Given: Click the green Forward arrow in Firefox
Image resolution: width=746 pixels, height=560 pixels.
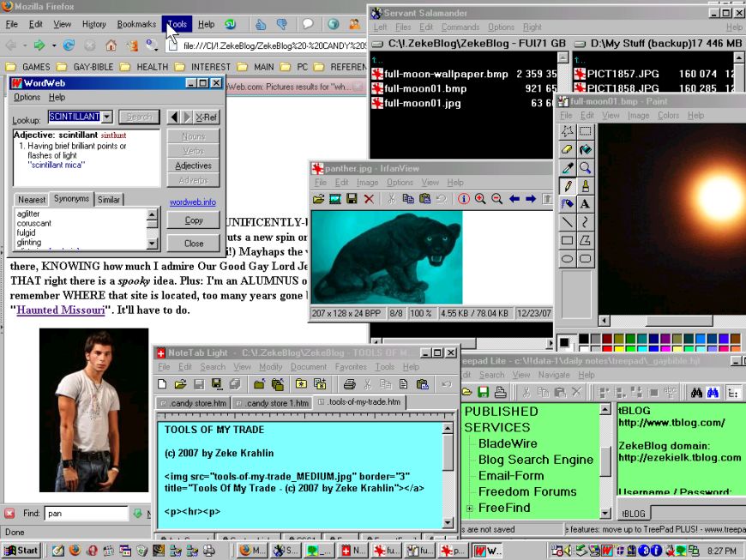Looking at the screenshot, I should [39, 45].
